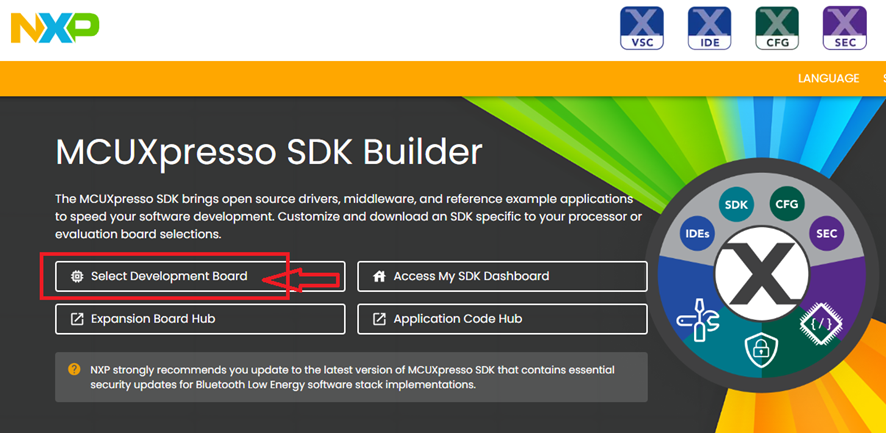Click the SEC circle on the wheel
886x433 pixels.
827,233
